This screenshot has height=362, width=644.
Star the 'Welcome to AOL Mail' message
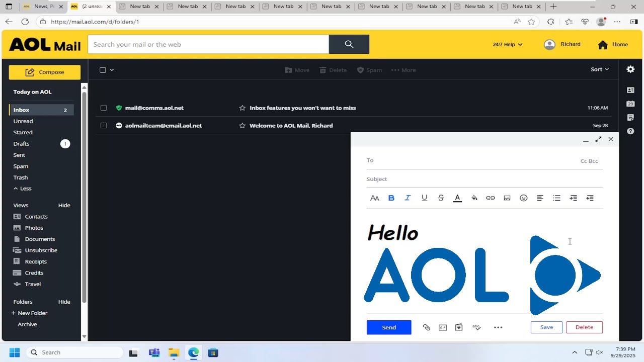243,125
